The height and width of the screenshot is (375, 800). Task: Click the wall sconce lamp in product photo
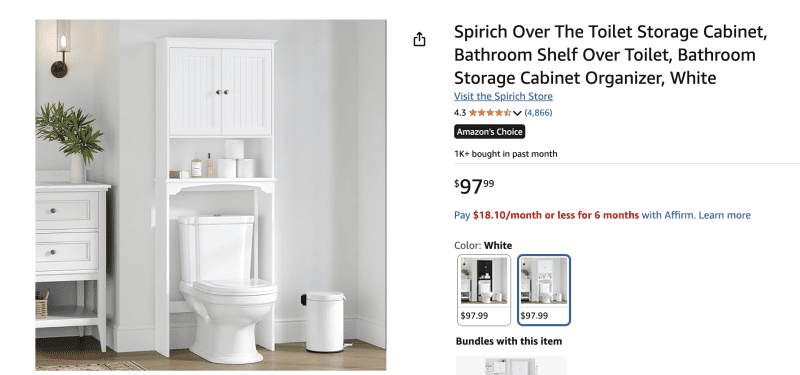point(62,49)
